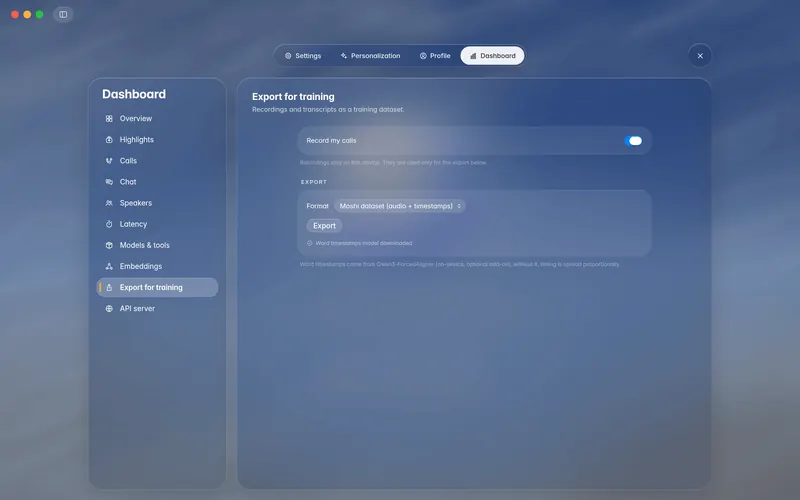Open the Latency section
The image size is (800, 500).
coord(157,224)
